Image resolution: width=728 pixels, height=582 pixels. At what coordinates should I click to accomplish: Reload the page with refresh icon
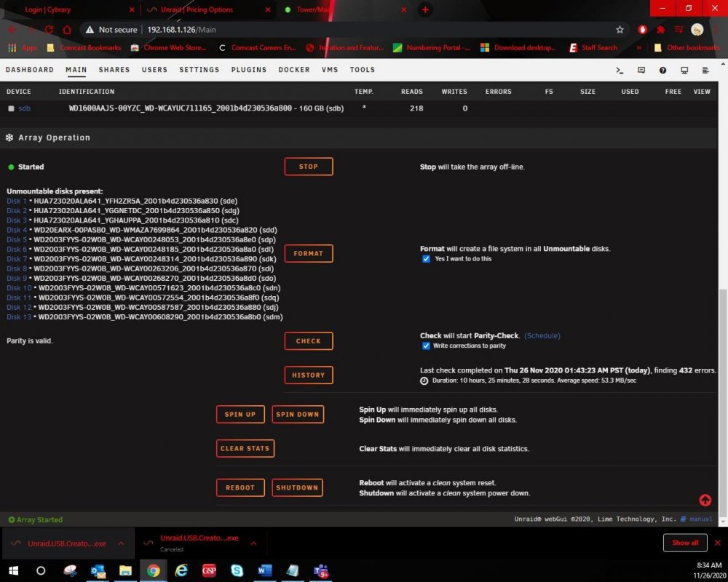(x=49, y=30)
